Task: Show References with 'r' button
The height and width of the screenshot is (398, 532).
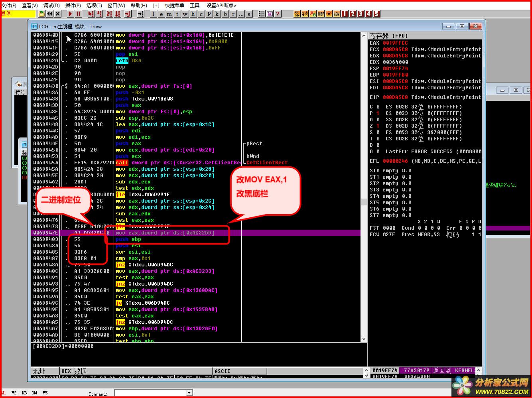Action: coord(233,14)
